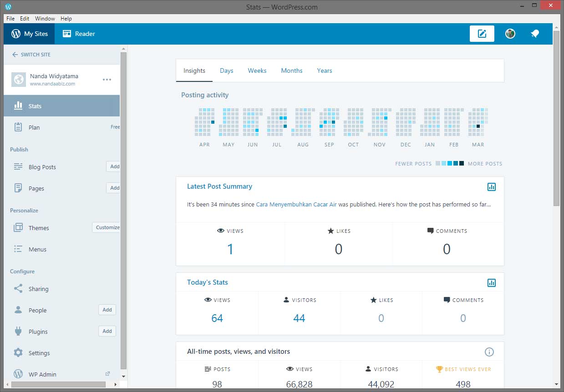Add a plugin via Plugins Add button

pyautogui.click(x=107, y=331)
